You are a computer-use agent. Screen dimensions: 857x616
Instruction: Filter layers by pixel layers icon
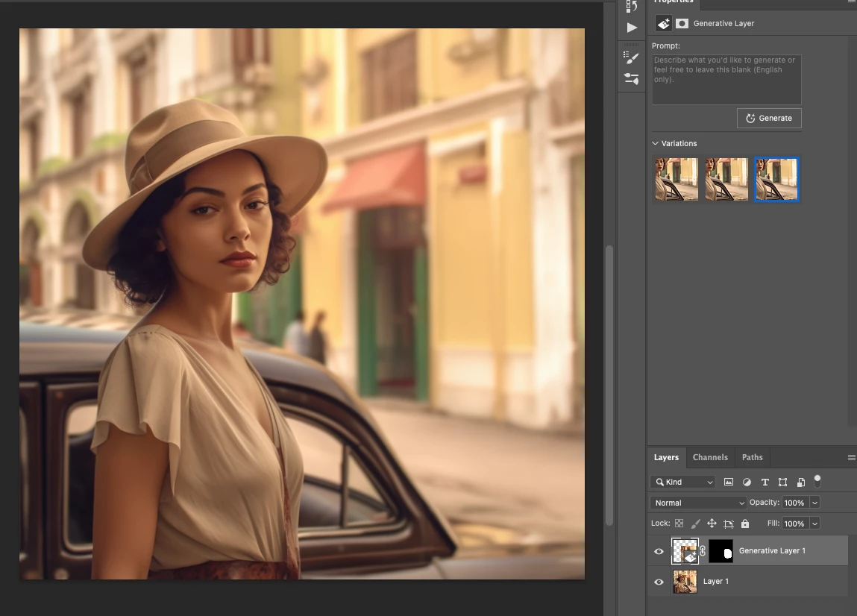[x=729, y=483]
